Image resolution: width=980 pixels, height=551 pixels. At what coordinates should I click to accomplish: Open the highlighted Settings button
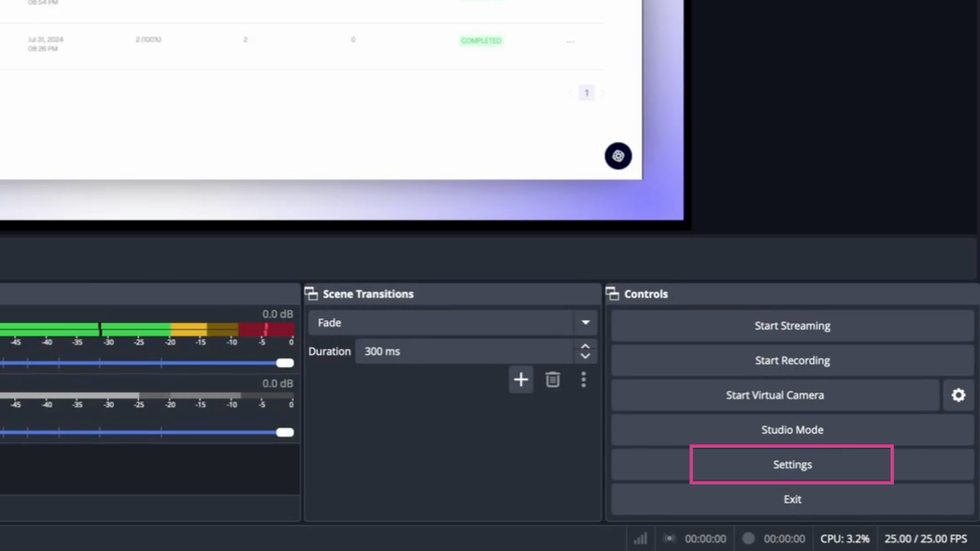tap(792, 465)
